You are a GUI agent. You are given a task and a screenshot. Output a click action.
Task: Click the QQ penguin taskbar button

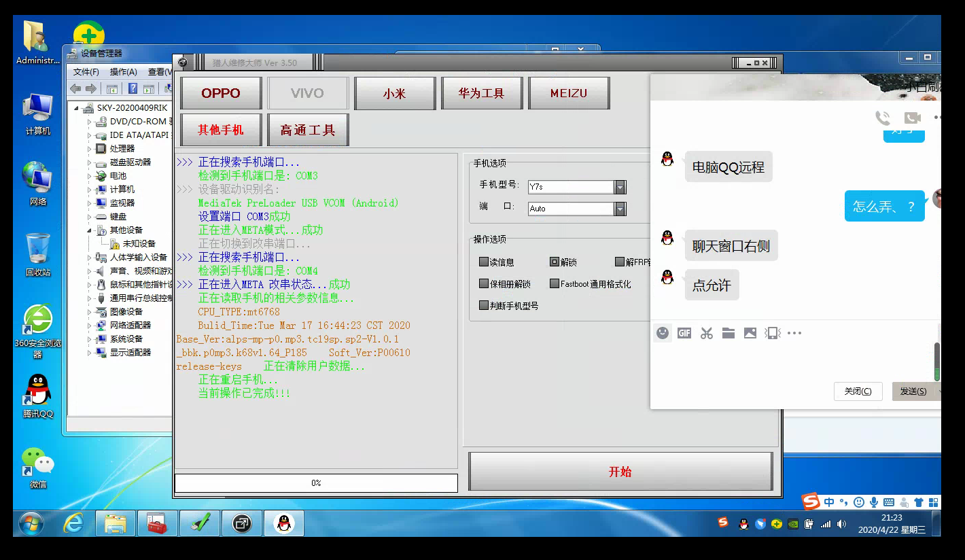click(284, 523)
